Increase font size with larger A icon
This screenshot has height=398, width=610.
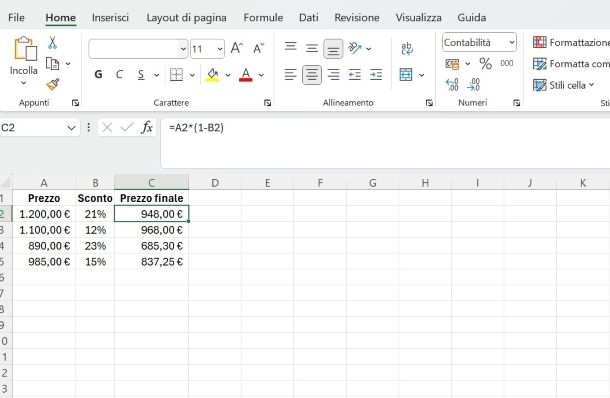(237, 48)
